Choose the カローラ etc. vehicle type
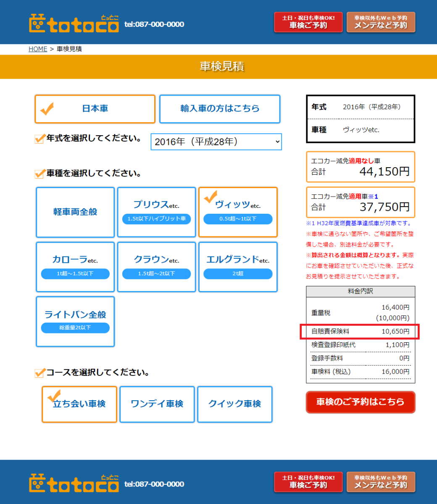The width and height of the screenshot is (437, 504). pos(75,267)
